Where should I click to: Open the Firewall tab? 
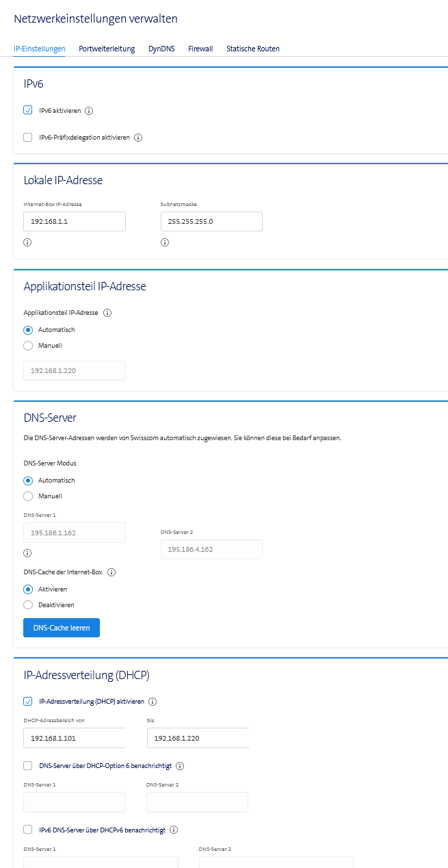click(200, 49)
